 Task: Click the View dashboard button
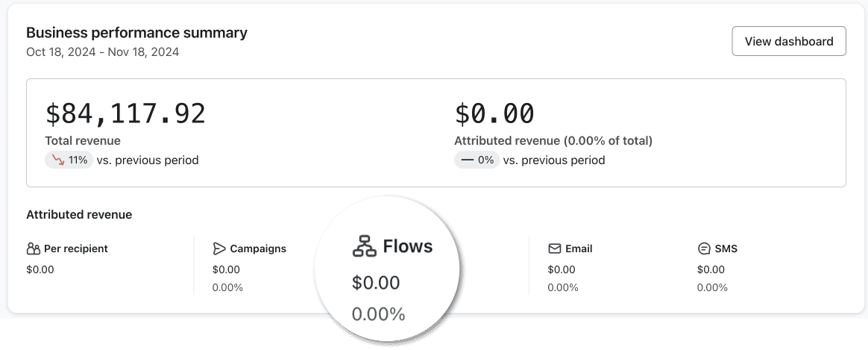coord(789,41)
